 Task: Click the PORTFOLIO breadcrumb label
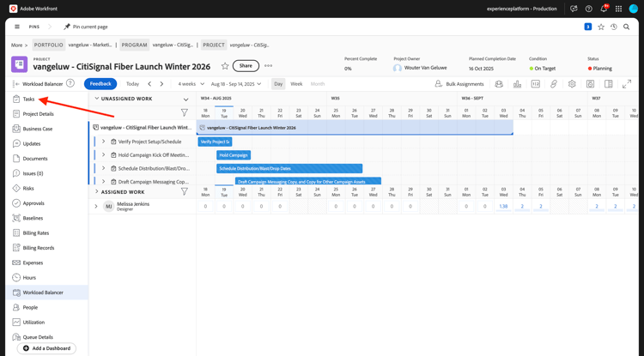tap(48, 45)
